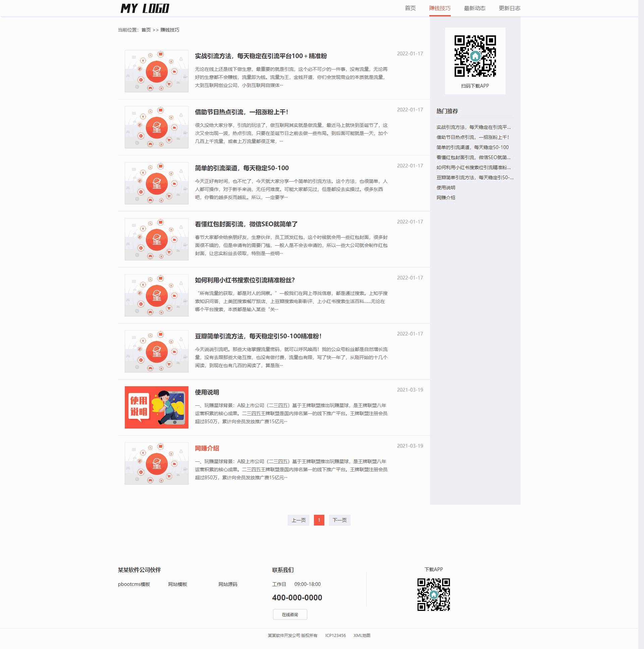Image resolution: width=644 pixels, height=649 pixels.
Task: Click the XML地图 footer link
Action: (362, 635)
